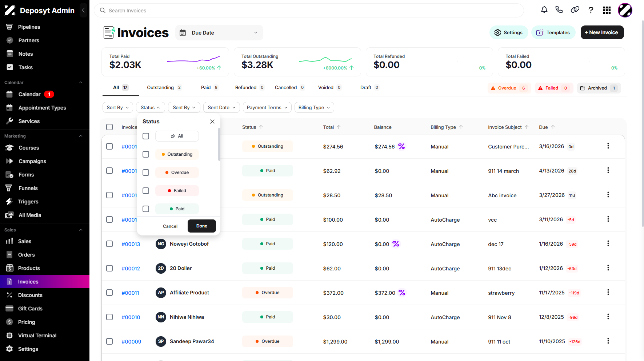Open the Cancelled tab
Image resolution: width=644 pixels, height=361 pixels.
(289, 88)
